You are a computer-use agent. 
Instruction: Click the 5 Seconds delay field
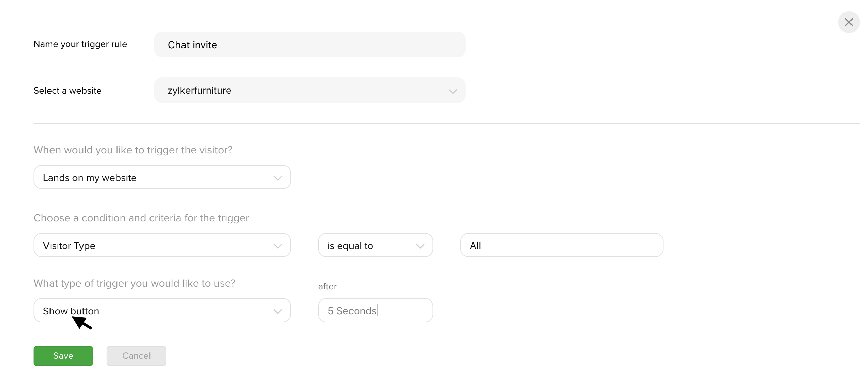coord(375,311)
